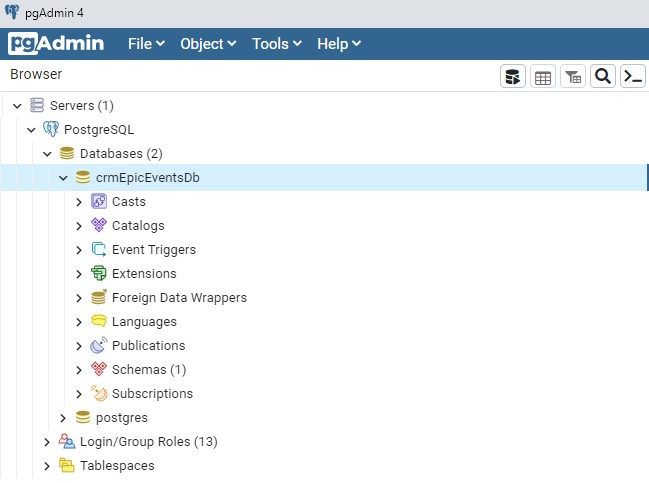Open the Query Tool toolbar icon
649x483 pixels.
513,76
